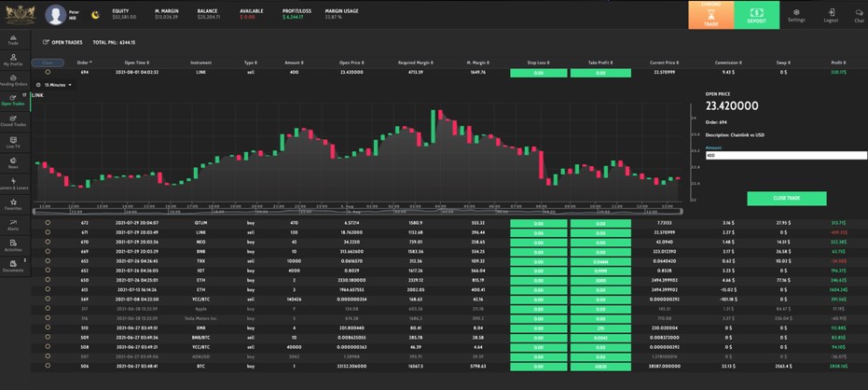Select radio button for order 506 BTC

(48, 366)
